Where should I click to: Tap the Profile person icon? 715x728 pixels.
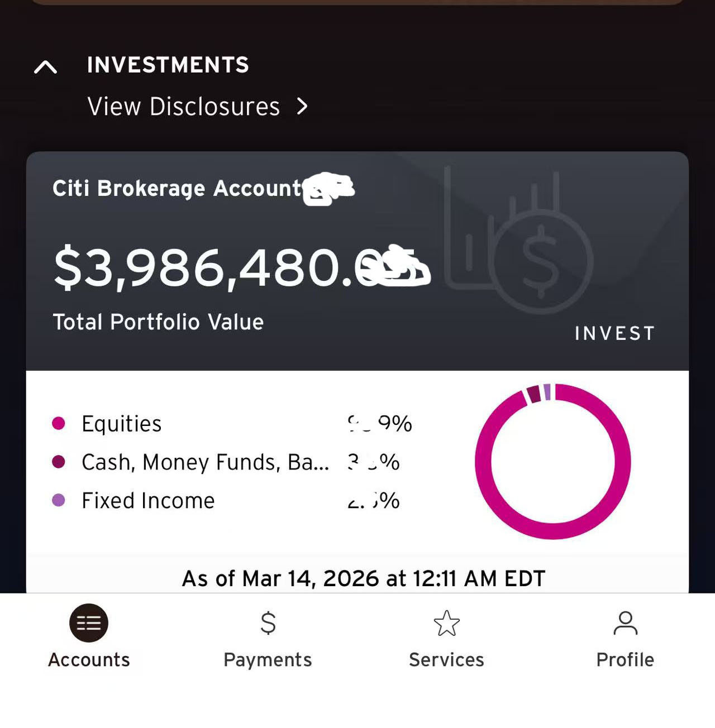pyautogui.click(x=625, y=623)
